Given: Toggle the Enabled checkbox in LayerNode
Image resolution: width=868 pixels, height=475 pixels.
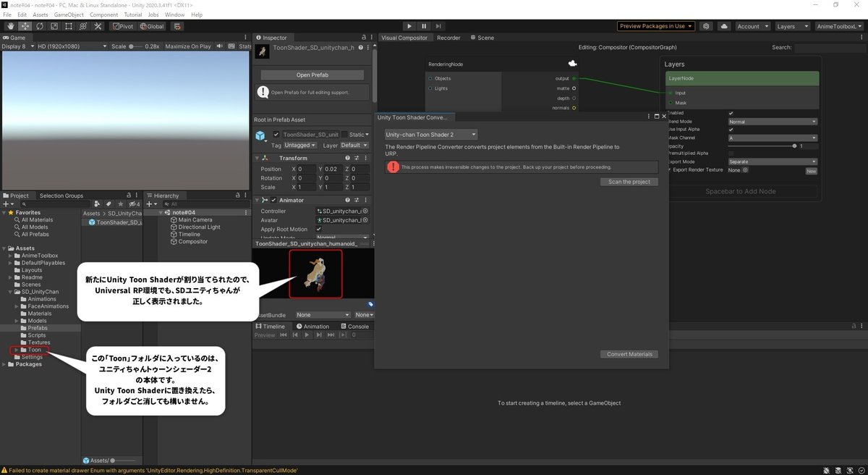Looking at the screenshot, I should [x=731, y=113].
